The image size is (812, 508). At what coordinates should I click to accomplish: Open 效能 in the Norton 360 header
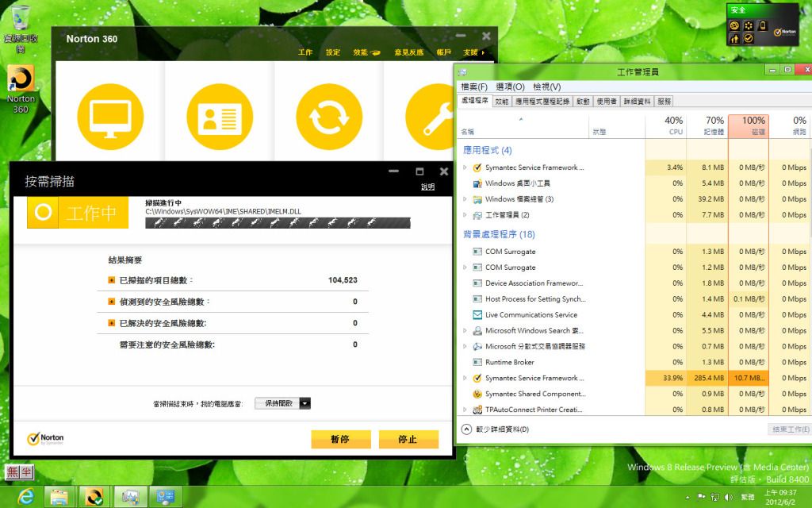pos(366,52)
